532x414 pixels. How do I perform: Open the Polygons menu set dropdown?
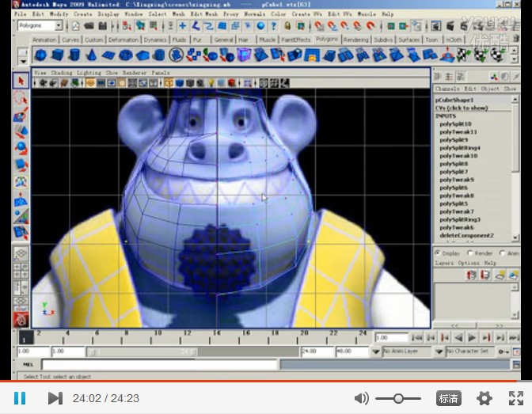click(59, 26)
